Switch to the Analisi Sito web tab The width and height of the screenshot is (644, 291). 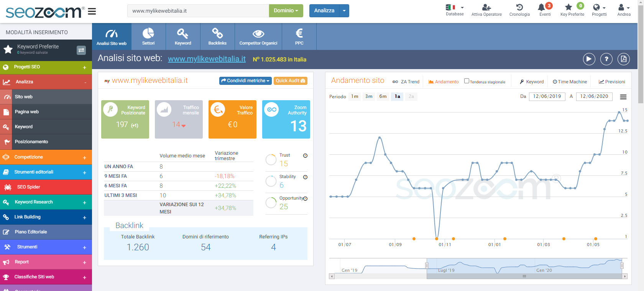[x=112, y=36]
